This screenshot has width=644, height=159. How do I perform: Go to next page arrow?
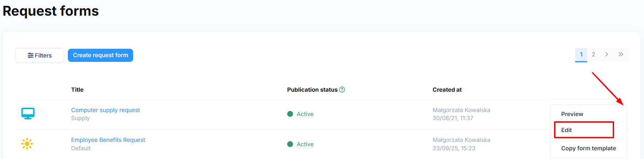[606, 55]
